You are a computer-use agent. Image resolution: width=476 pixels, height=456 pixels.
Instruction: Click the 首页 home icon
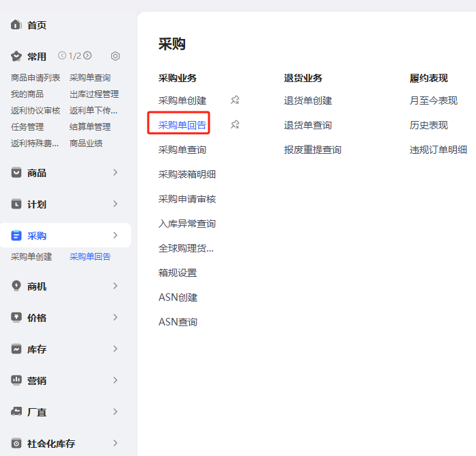[16, 25]
